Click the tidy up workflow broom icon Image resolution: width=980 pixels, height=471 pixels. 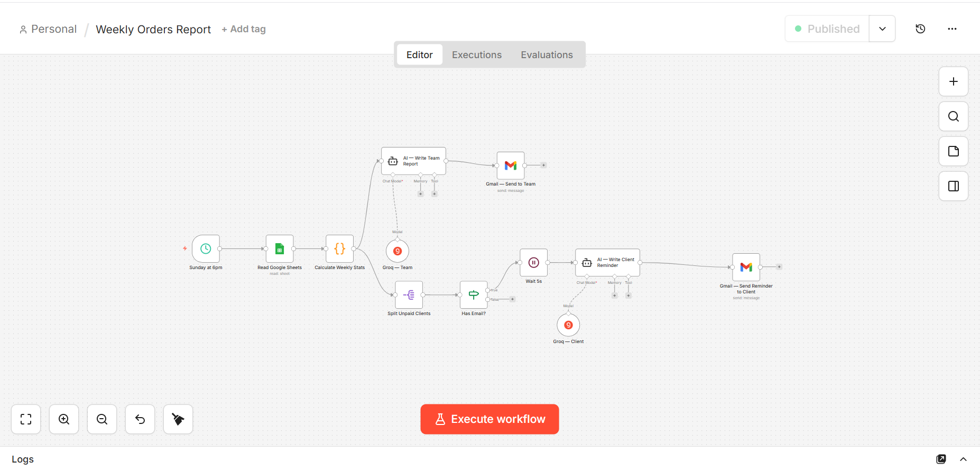tap(178, 419)
